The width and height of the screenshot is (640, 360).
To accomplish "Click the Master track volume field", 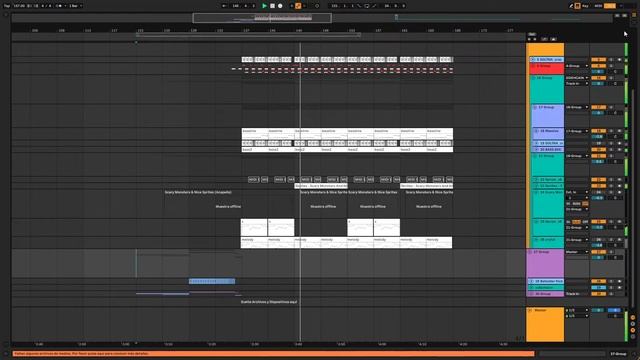I will click(x=598, y=310).
